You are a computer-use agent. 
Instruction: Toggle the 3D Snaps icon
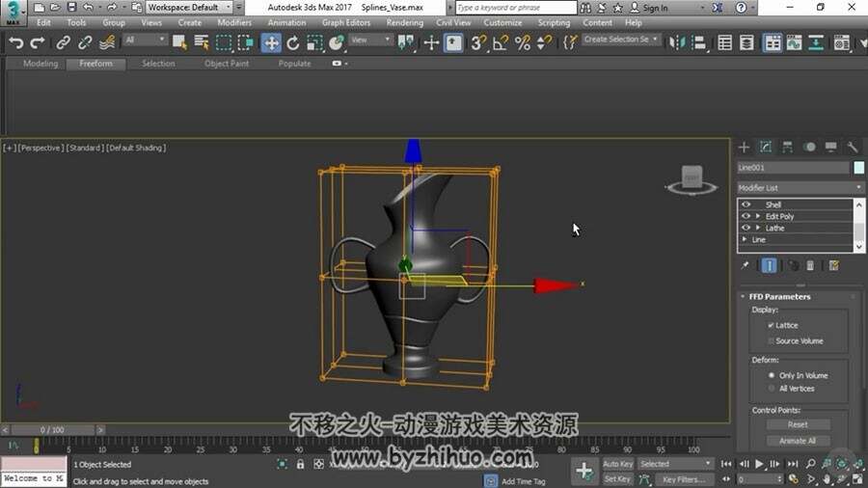(478, 43)
